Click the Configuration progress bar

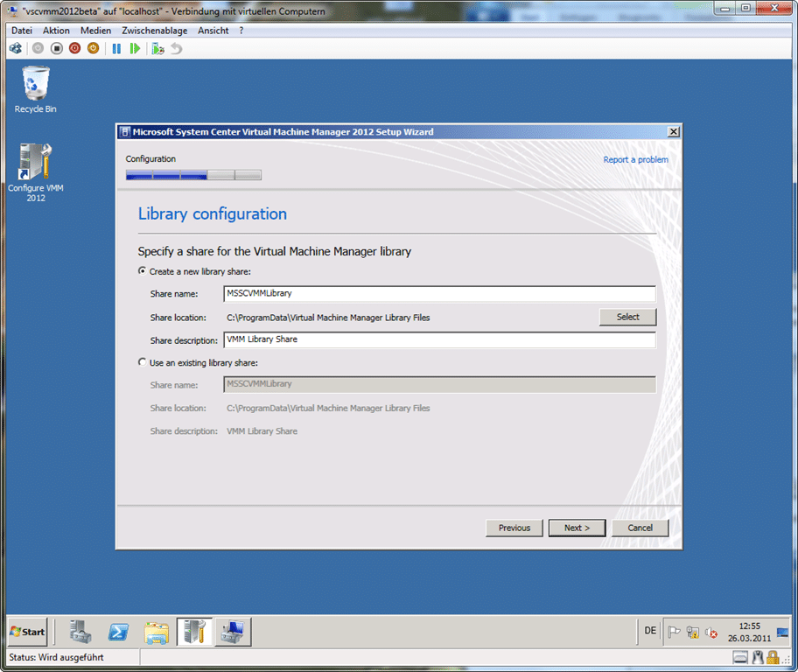(193, 175)
